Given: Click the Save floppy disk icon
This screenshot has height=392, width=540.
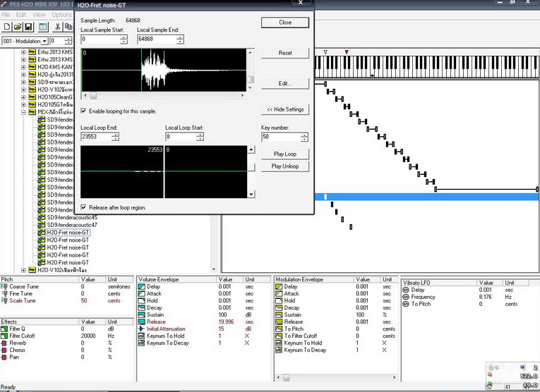Looking at the screenshot, I should pos(28,27).
